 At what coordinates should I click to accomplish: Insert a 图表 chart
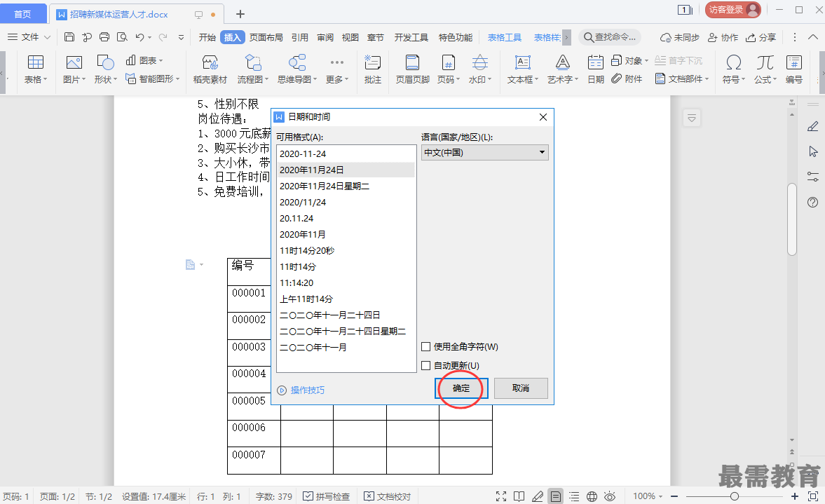click(144, 60)
